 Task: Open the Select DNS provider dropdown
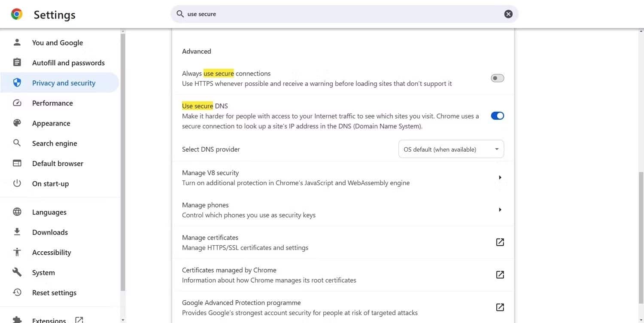point(451,149)
